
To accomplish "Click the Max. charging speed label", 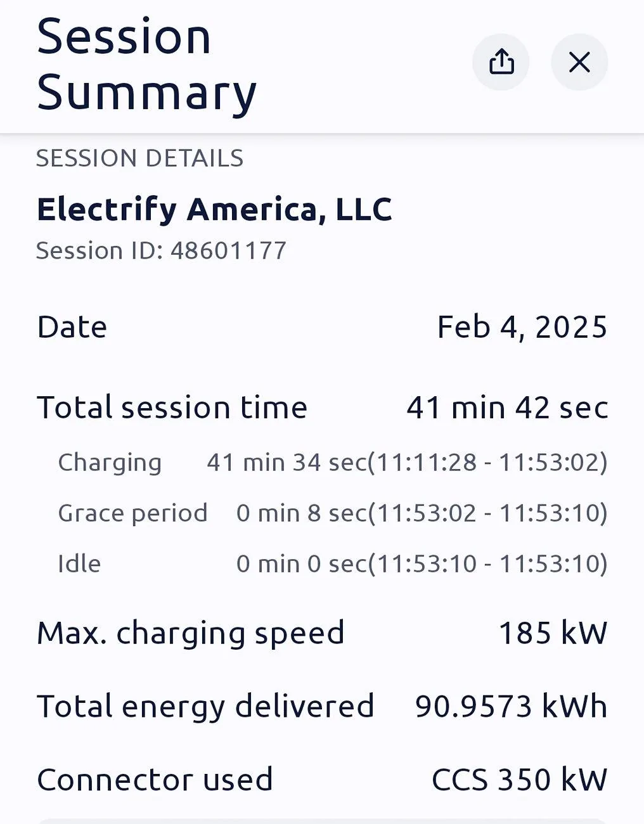I will point(190,633).
